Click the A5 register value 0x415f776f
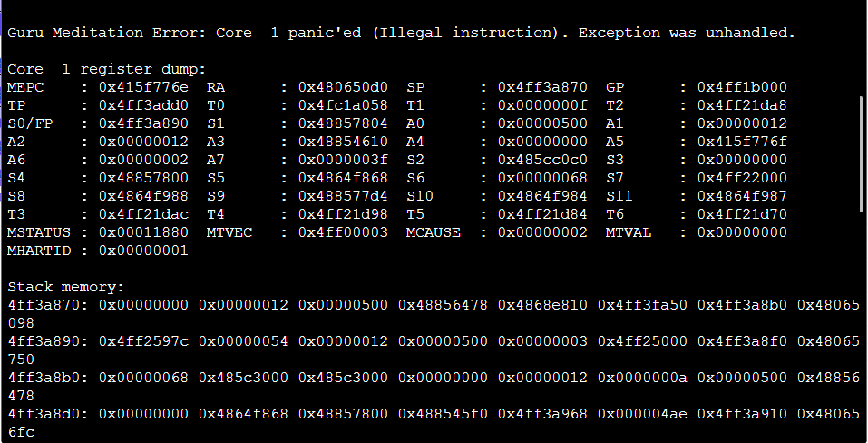This screenshot has height=443, width=868. pos(742,143)
